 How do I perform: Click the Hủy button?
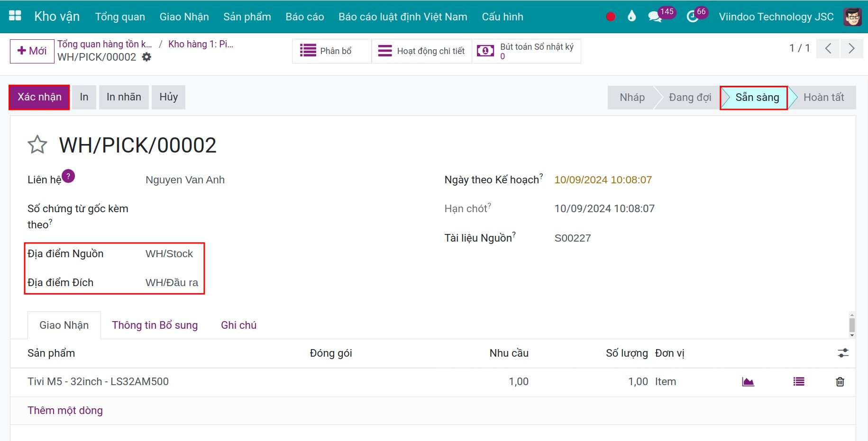tap(168, 97)
